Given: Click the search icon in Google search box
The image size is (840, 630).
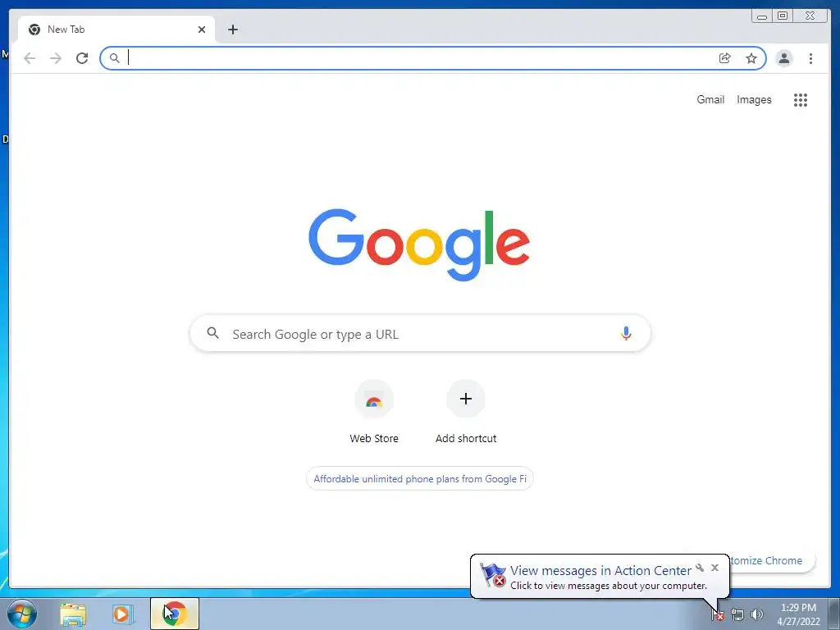Looking at the screenshot, I should [x=212, y=333].
